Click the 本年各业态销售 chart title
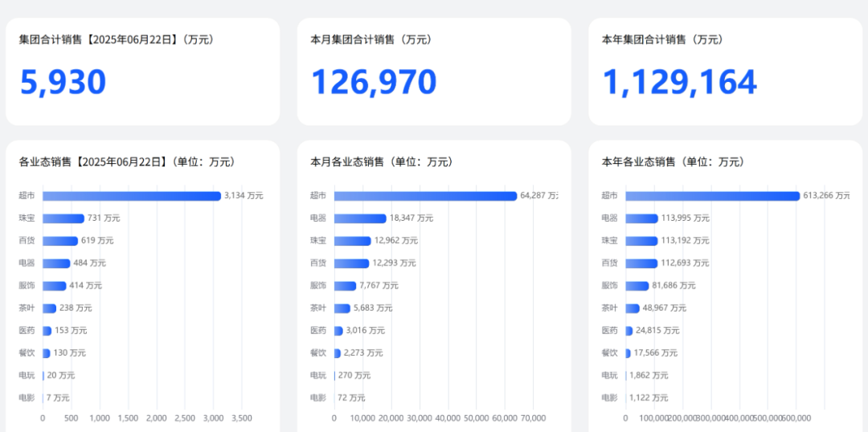The height and width of the screenshot is (432, 868). pyautogui.click(x=673, y=162)
